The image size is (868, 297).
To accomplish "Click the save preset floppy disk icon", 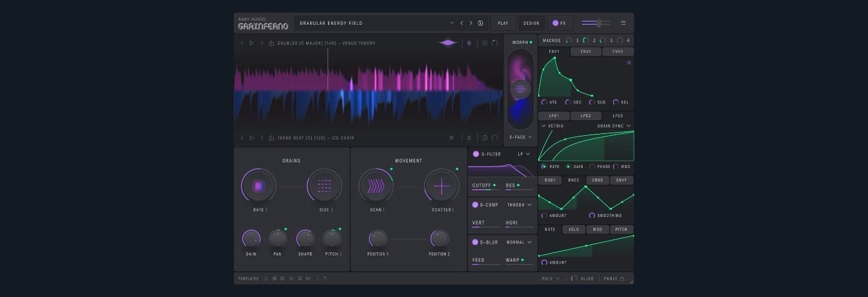I will click(480, 23).
